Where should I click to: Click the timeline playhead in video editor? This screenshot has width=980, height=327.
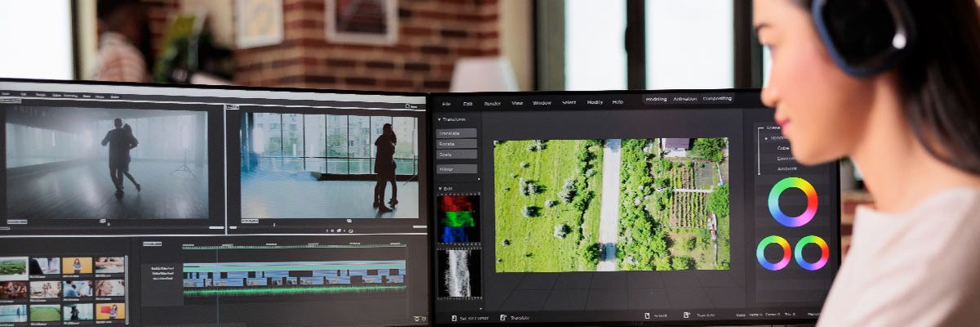pyautogui.click(x=217, y=286)
